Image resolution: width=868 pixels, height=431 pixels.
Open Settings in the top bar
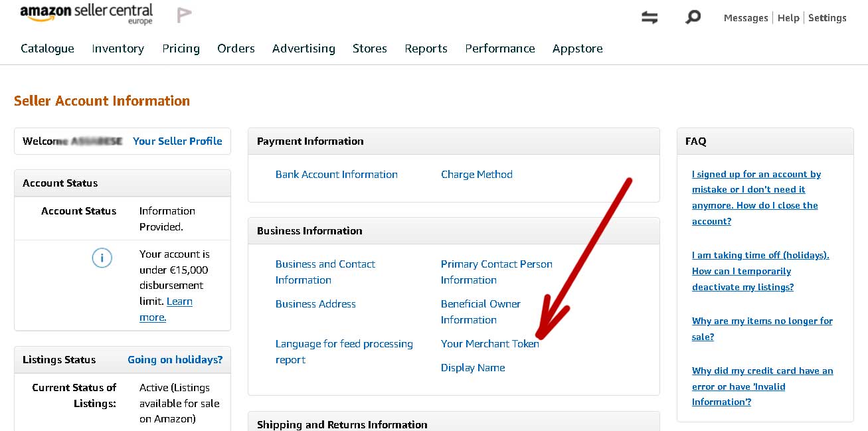[827, 18]
